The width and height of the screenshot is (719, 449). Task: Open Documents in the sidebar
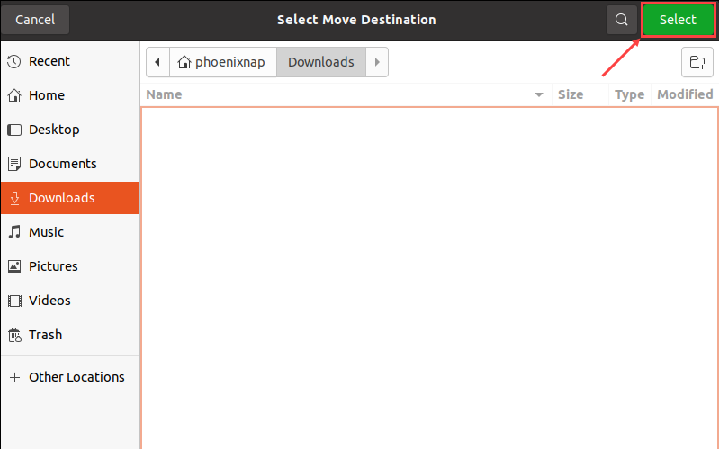click(62, 164)
